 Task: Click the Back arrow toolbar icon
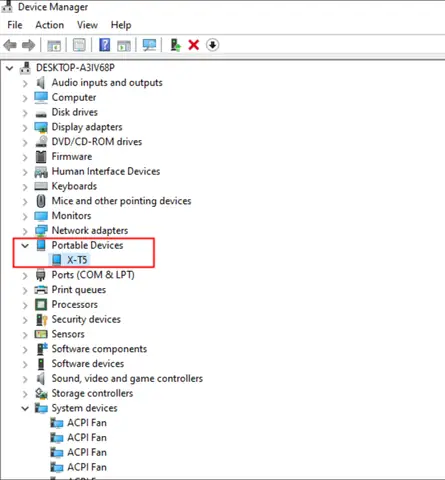click(10, 45)
